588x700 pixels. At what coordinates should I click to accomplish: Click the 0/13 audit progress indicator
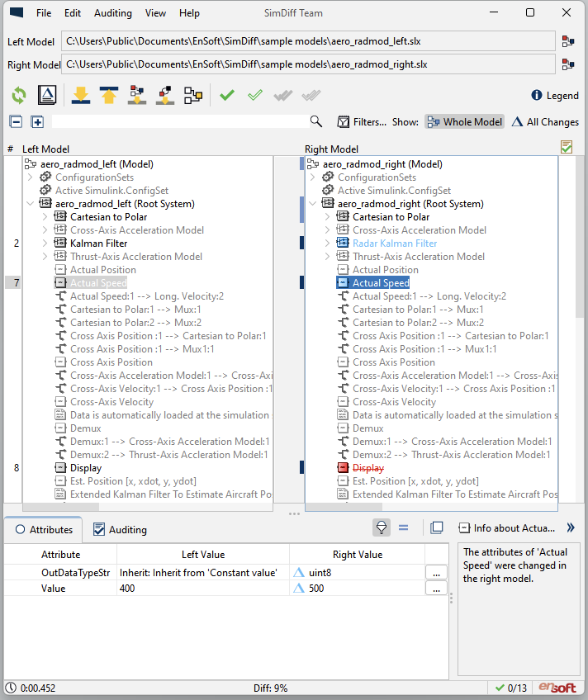512,688
